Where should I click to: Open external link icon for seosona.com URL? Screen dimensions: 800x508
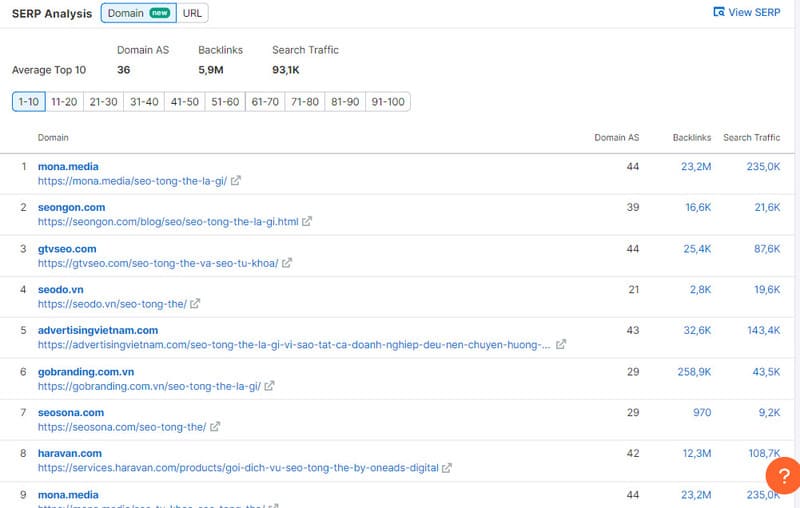215,427
